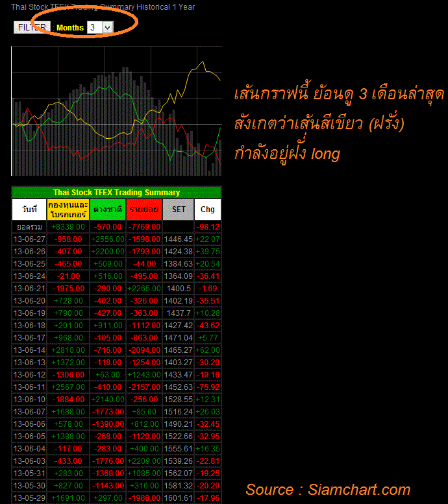Click the รายย่อย red column header

pyautogui.click(x=144, y=210)
